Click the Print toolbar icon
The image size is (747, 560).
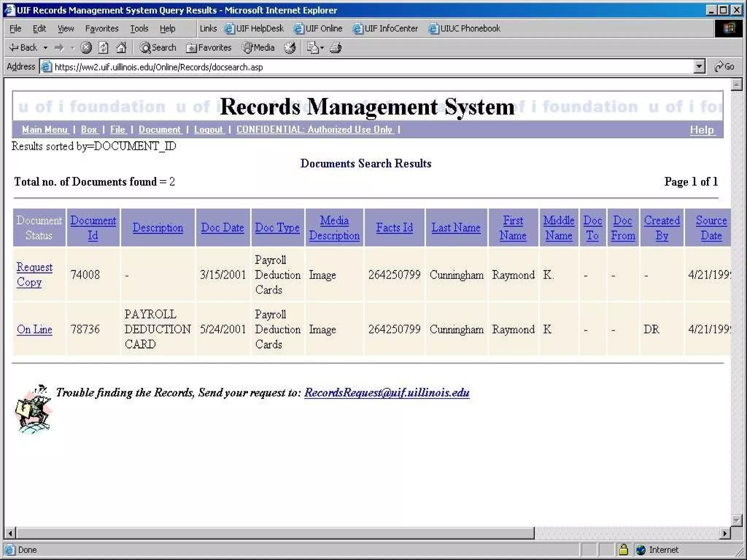[x=335, y=48]
